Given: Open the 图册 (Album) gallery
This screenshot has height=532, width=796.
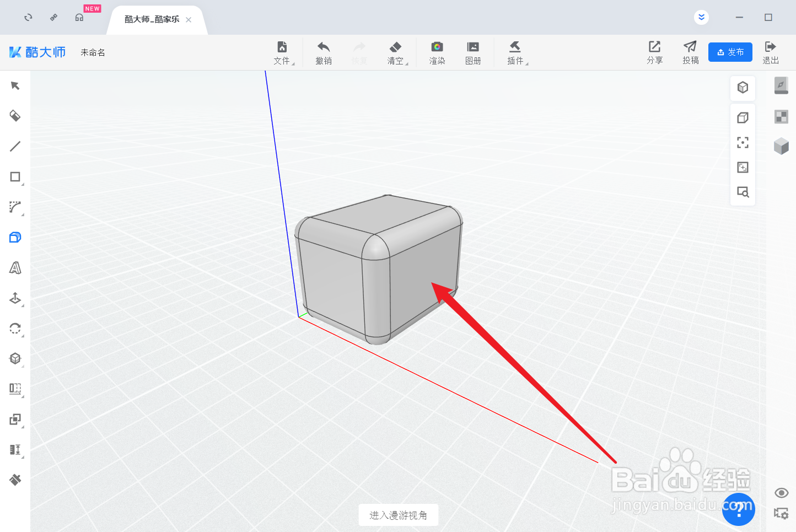Looking at the screenshot, I should point(473,53).
